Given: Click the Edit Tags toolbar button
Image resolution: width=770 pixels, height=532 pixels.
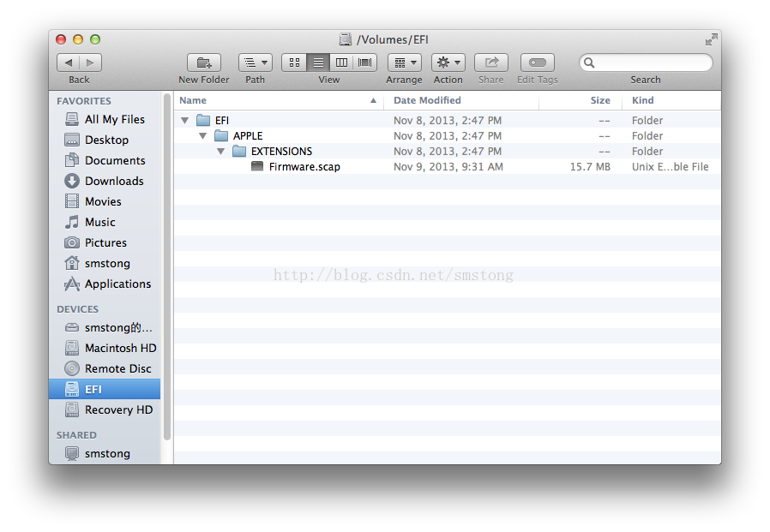Looking at the screenshot, I should 538,63.
